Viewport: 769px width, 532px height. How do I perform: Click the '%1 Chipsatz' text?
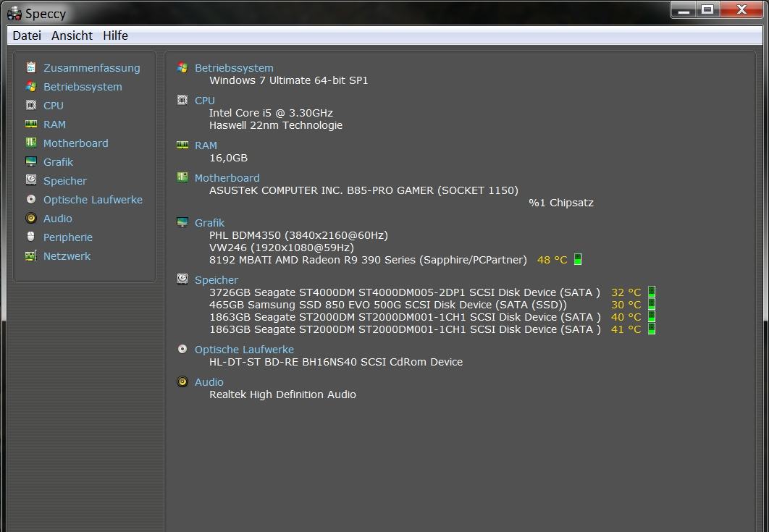[561, 203]
